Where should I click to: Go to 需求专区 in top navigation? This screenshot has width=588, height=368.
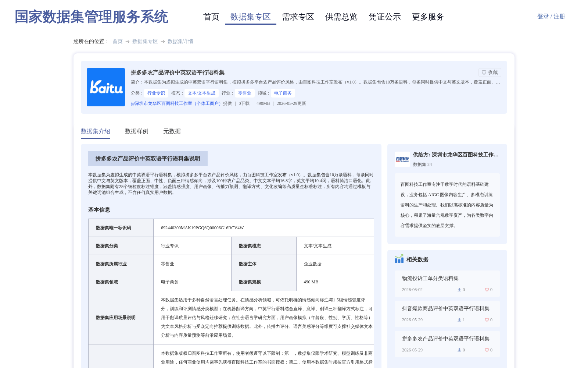(x=298, y=17)
